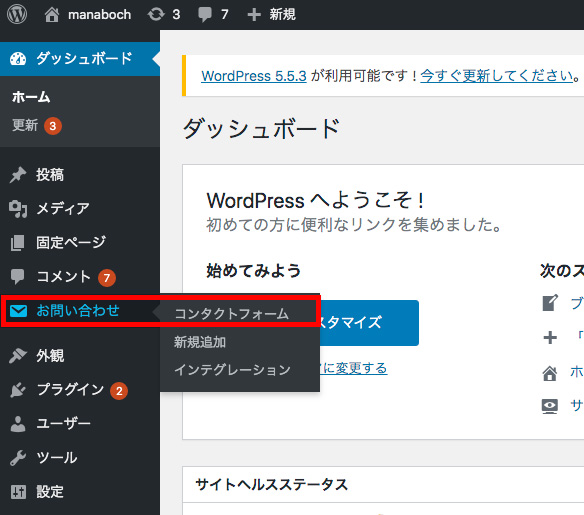Viewport: 584px width, 515px height.
Task: Open コメント in the sidebar
Action: (64, 277)
